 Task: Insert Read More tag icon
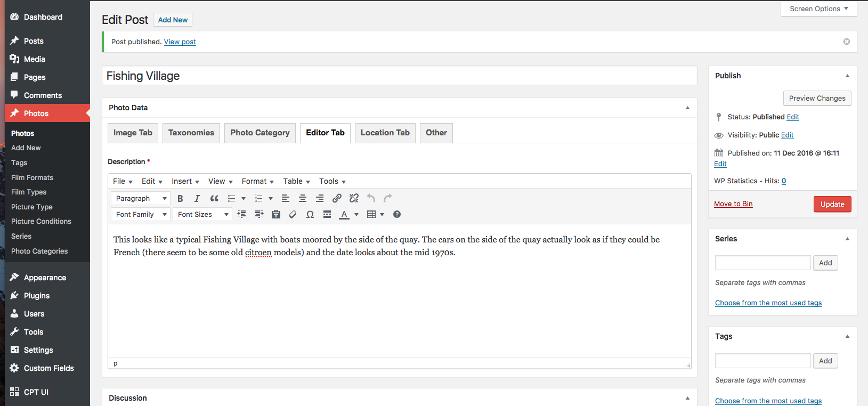tap(327, 214)
